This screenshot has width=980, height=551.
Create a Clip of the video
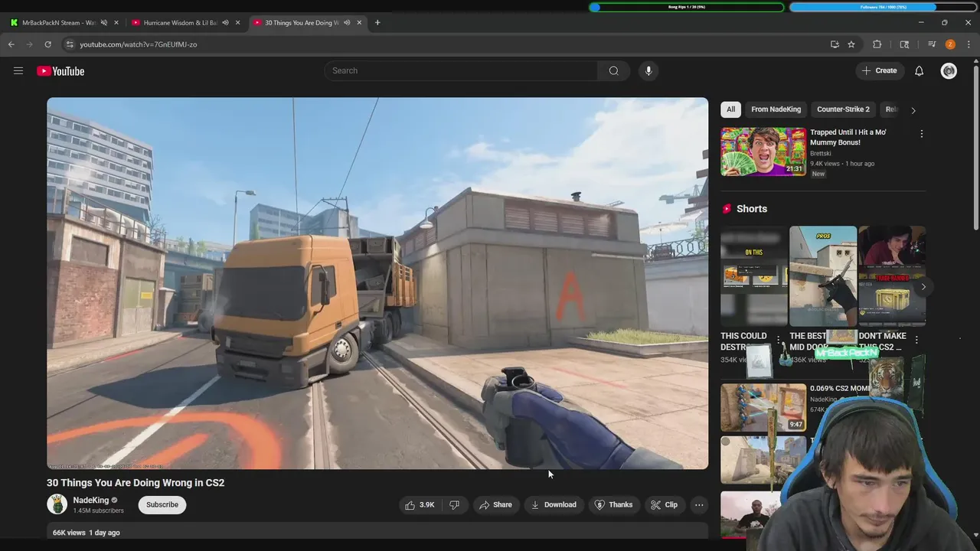664,505
